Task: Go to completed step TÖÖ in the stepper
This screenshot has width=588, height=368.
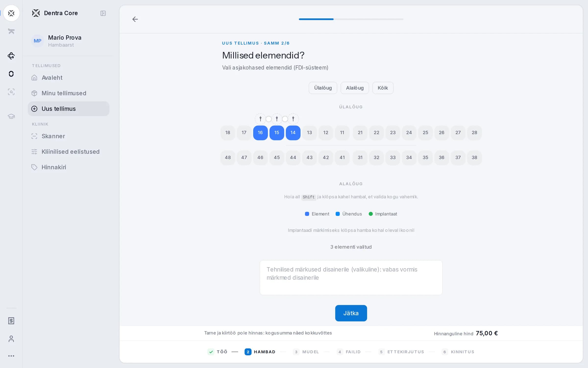Action: coord(218,352)
